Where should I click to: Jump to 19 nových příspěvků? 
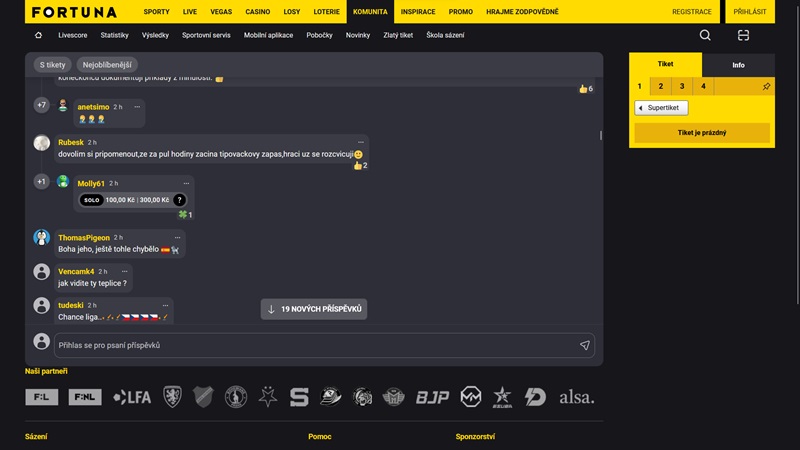314,309
